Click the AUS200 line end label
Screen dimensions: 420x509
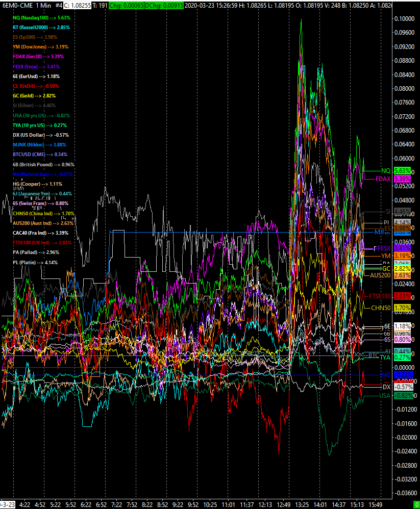(x=380, y=275)
